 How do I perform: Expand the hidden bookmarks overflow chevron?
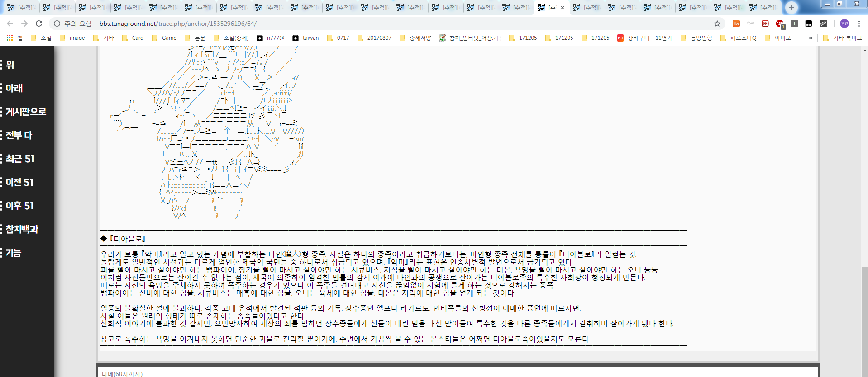tap(811, 38)
